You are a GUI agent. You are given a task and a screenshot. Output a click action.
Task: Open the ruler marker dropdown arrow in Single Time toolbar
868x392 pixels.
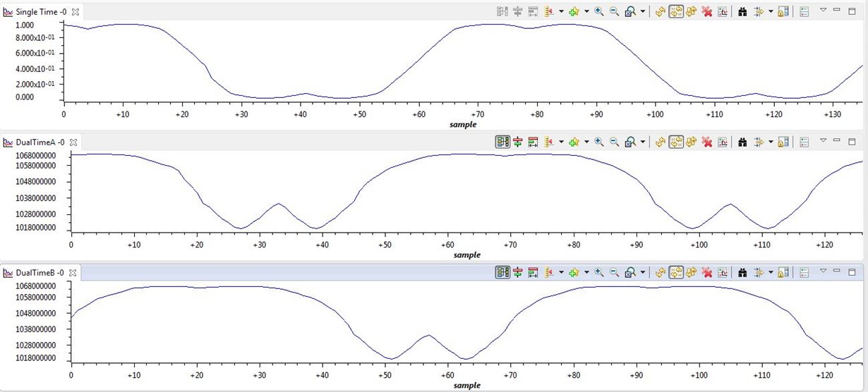(x=561, y=11)
